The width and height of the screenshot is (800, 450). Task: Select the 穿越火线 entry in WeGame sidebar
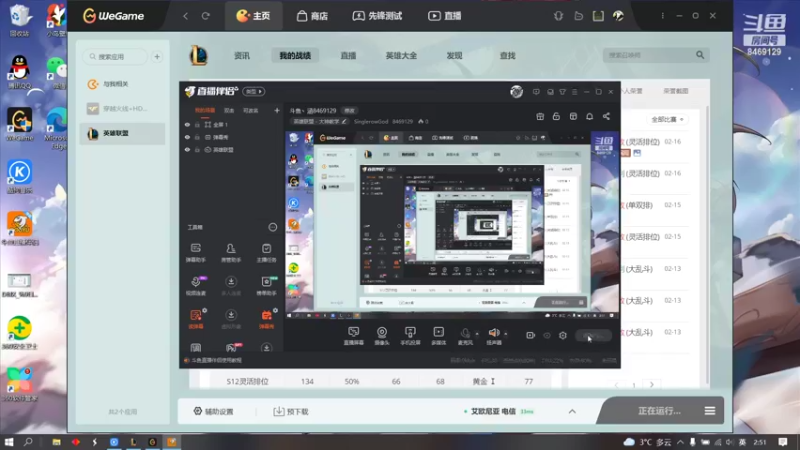click(122, 108)
